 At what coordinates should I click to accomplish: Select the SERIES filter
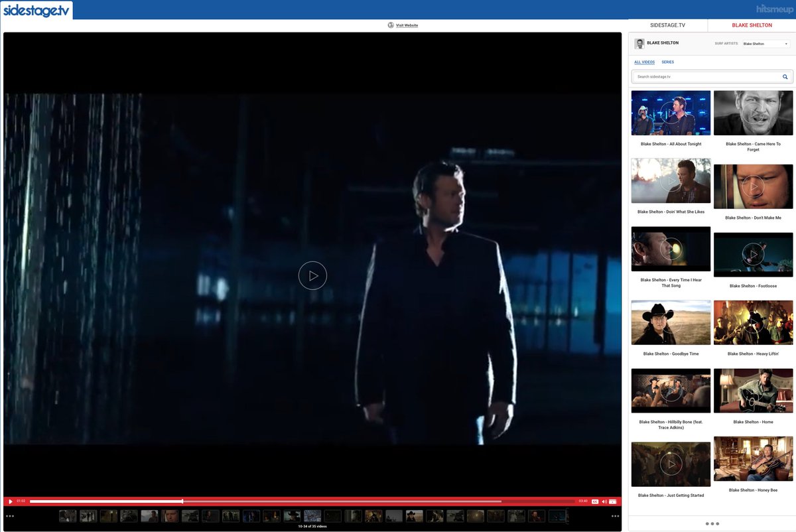[667, 62]
